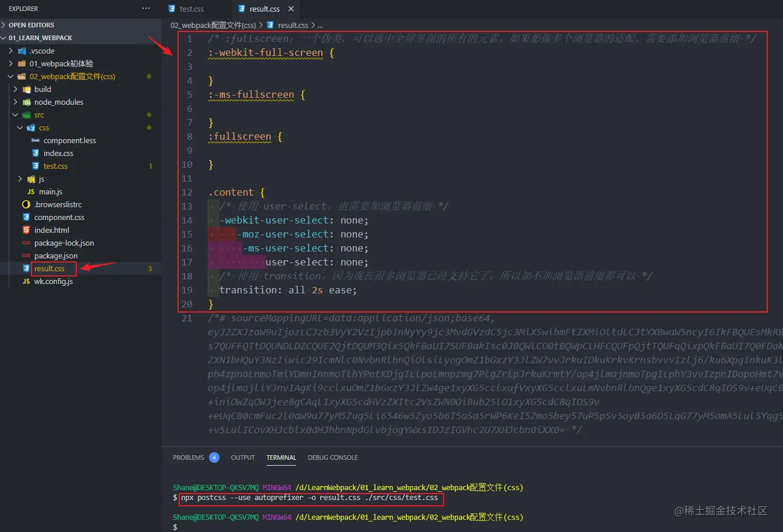
Task: Open main.js via its JS icon
Action: pyautogui.click(x=31, y=191)
